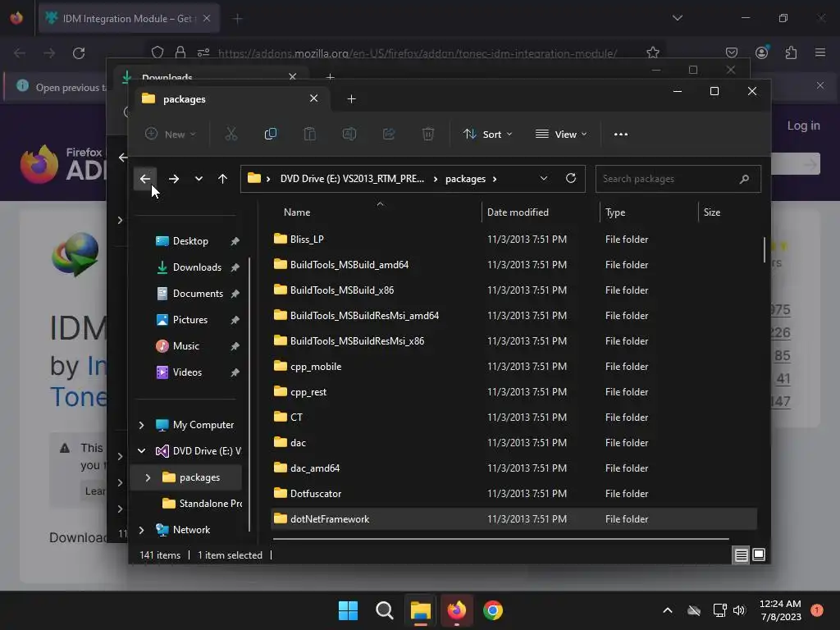Bookmark page with Firefox star icon
The width and height of the screenshot is (840, 630).
pyautogui.click(x=652, y=52)
